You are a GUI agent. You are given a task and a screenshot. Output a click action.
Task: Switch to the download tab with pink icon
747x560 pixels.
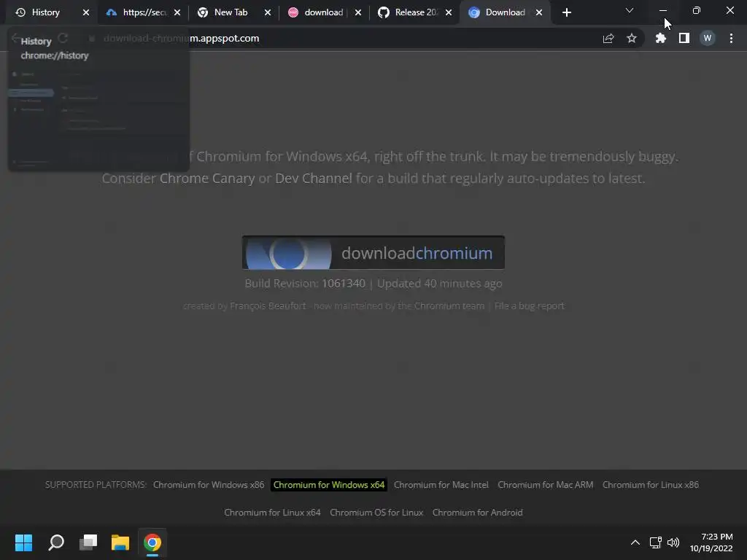(323, 12)
